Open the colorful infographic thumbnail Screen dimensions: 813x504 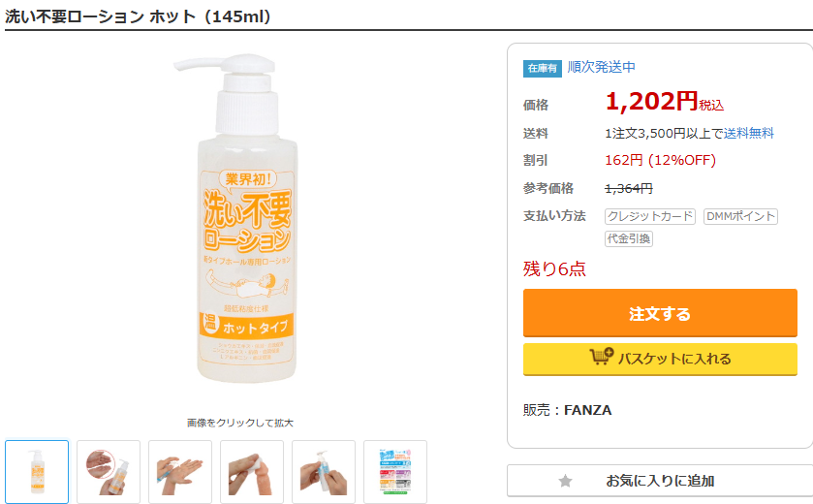click(x=395, y=472)
